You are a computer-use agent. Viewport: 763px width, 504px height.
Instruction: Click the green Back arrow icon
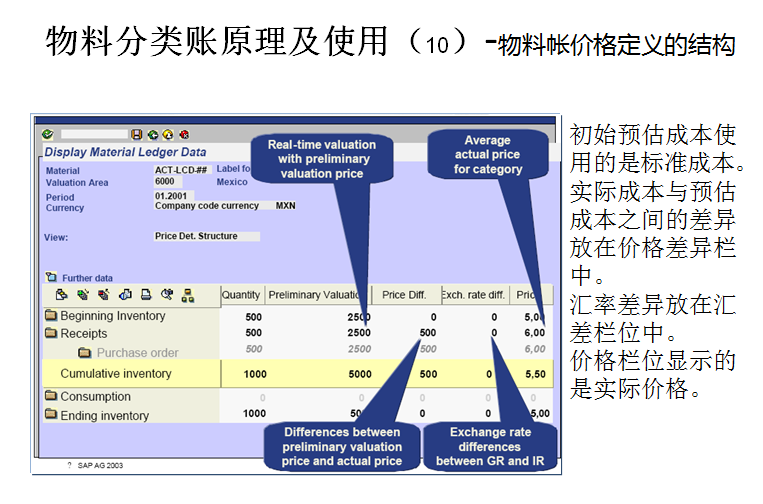coord(153,135)
